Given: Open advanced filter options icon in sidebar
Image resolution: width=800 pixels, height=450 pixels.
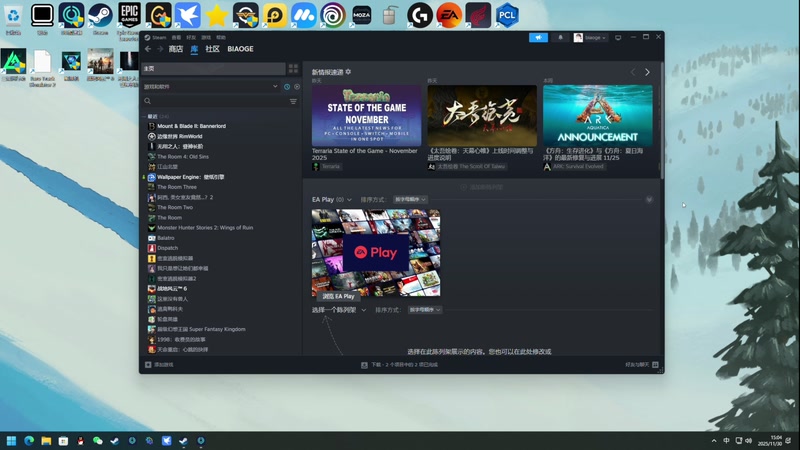Looking at the screenshot, I should [293, 102].
